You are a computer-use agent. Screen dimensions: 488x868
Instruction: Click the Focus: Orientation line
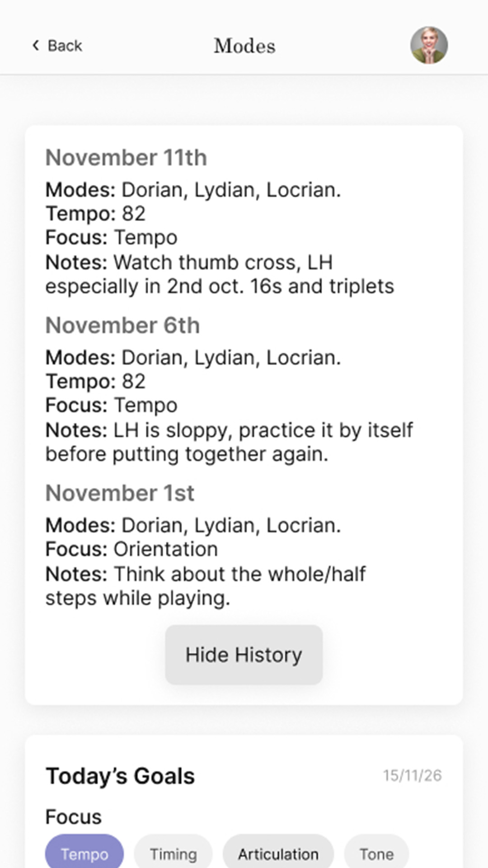[x=131, y=549]
